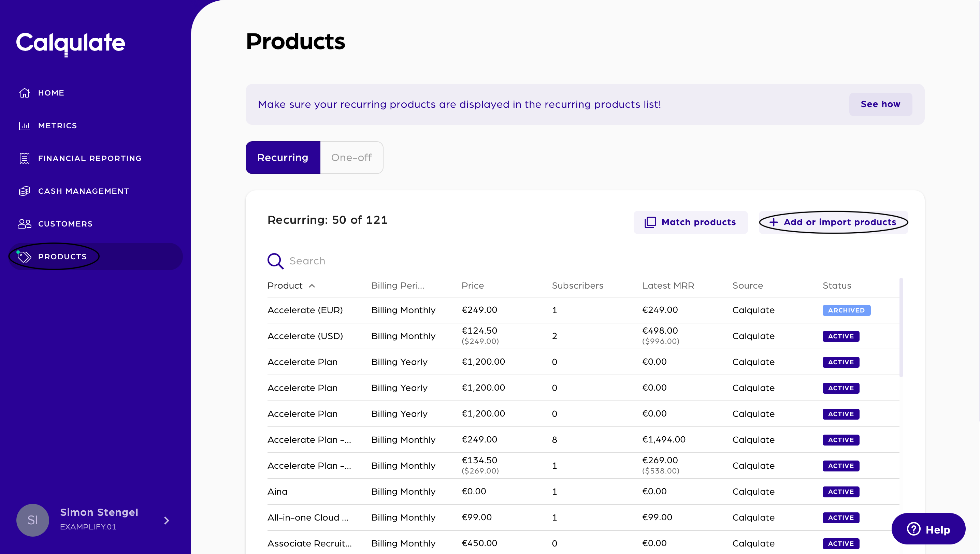The height and width of the screenshot is (554, 980).
Task: Toggle Product column sort arrow
Action: point(312,286)
